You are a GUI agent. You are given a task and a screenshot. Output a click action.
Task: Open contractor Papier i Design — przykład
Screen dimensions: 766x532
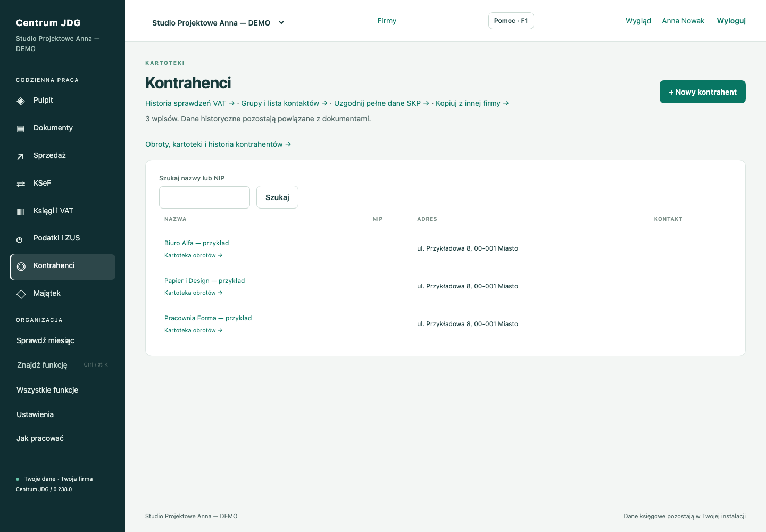click(x=204, y=281)
